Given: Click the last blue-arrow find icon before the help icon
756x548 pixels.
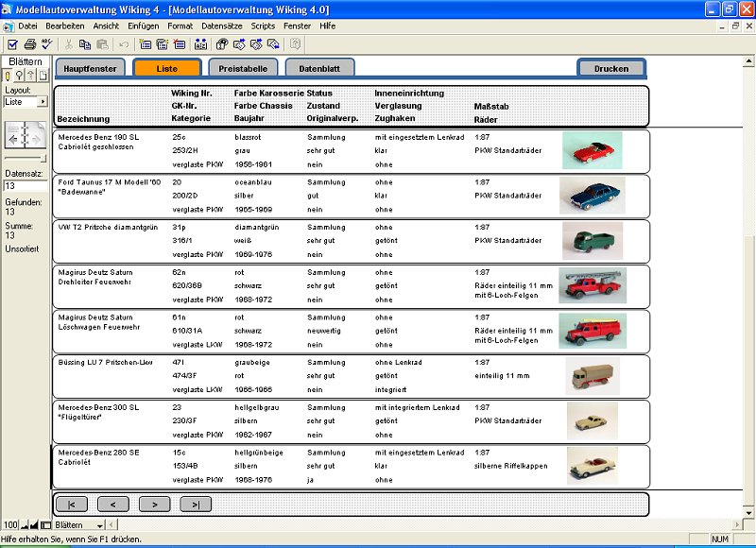Looking at the screenshot, I should pyautogui.click(x=273, y=44).
